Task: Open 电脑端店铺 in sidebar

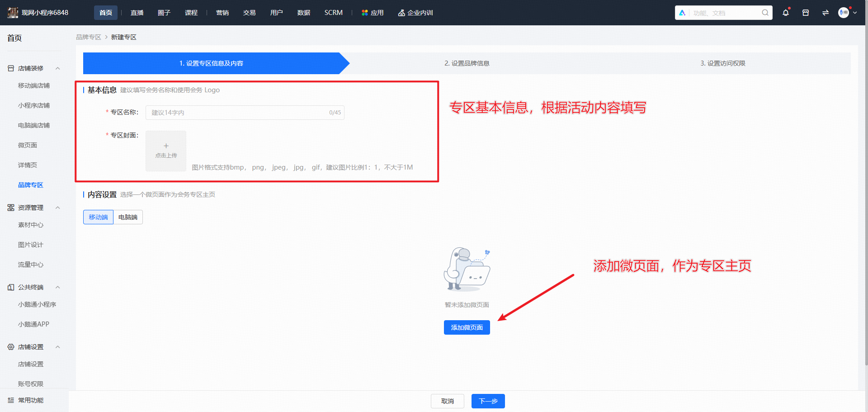Action: coord(34,125)
